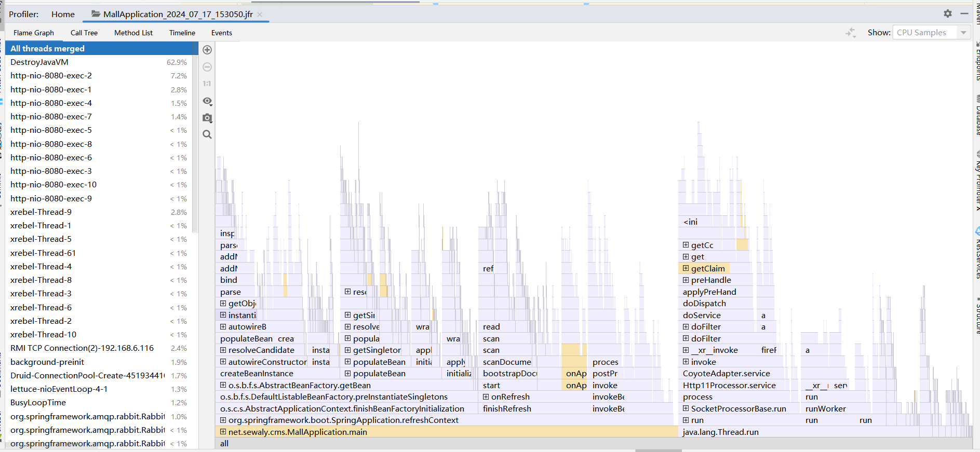Select xrebel-Thread-9 thread

point(99,212)
